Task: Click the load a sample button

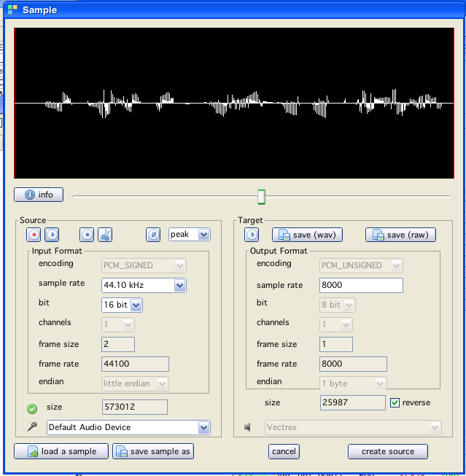Action: click(x=61, y=451)
